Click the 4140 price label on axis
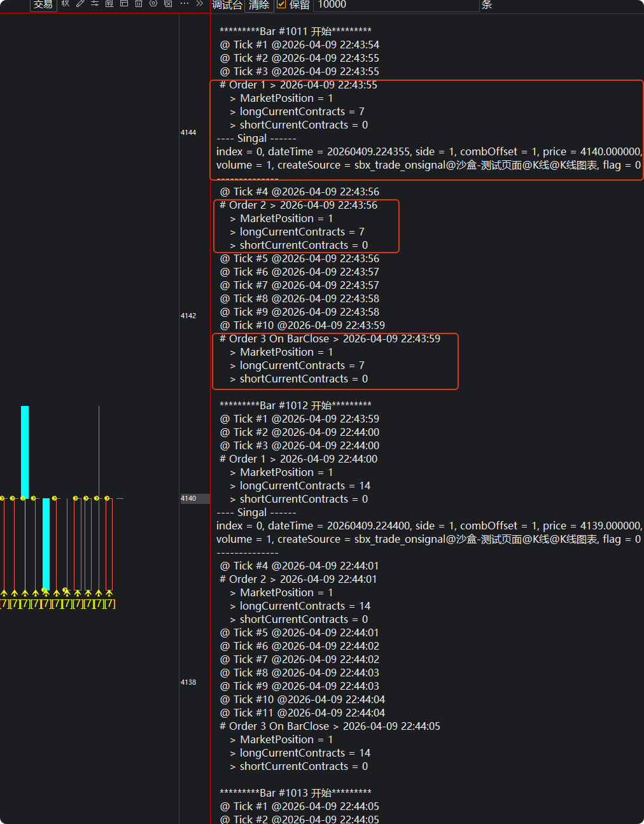Image resolution: width=644 pixels, height=824 pixels. pos(188,498)
